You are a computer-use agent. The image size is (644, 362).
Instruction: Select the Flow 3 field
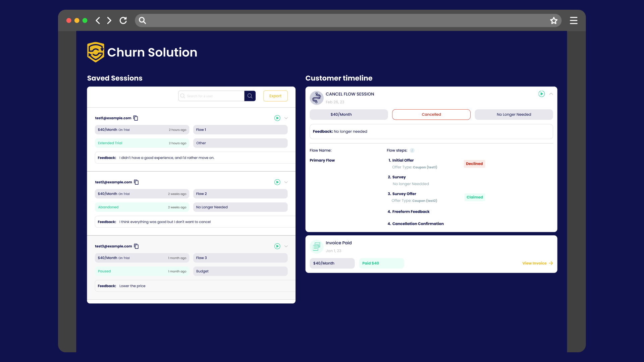240,258
